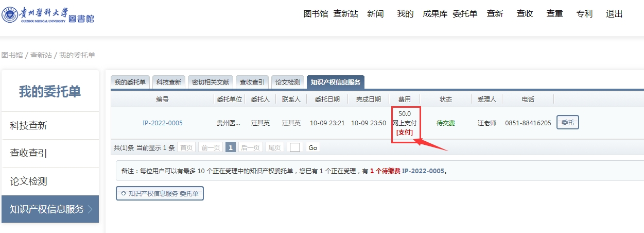The height and width of the screenshot is (233, 644).
Task: Jump to 首页 first page
Action: (186, 147)
